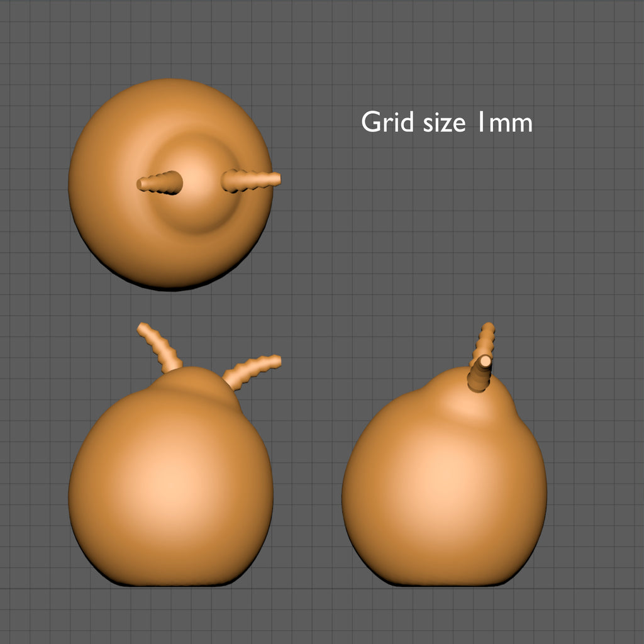Click the tip of front-view left antenna
The image size is (644, 644).
142,327
